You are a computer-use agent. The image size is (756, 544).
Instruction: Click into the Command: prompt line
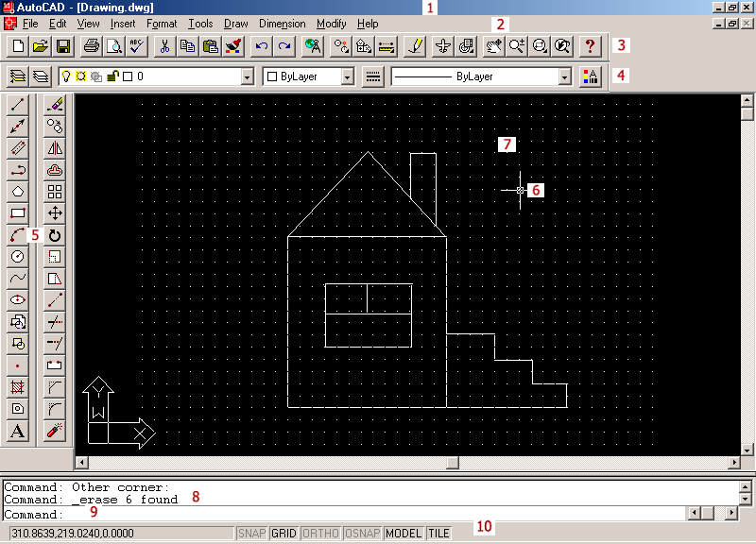click(x=344, y=514)
